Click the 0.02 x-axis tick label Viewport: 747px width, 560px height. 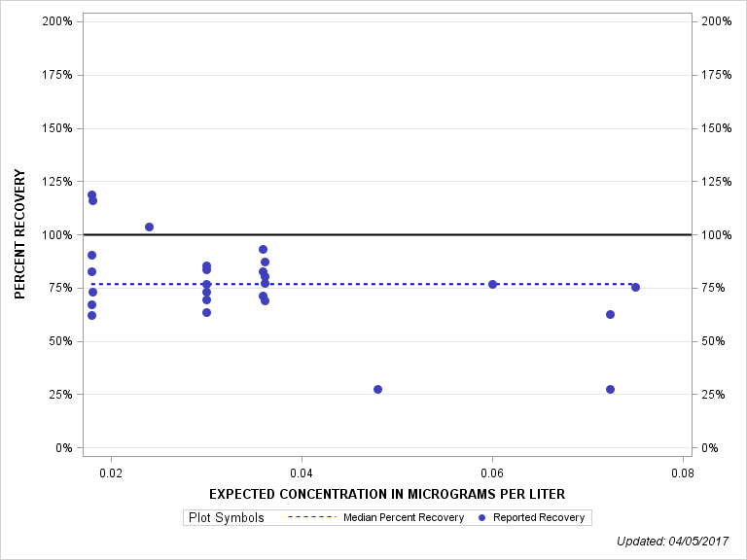pos(111,472)
